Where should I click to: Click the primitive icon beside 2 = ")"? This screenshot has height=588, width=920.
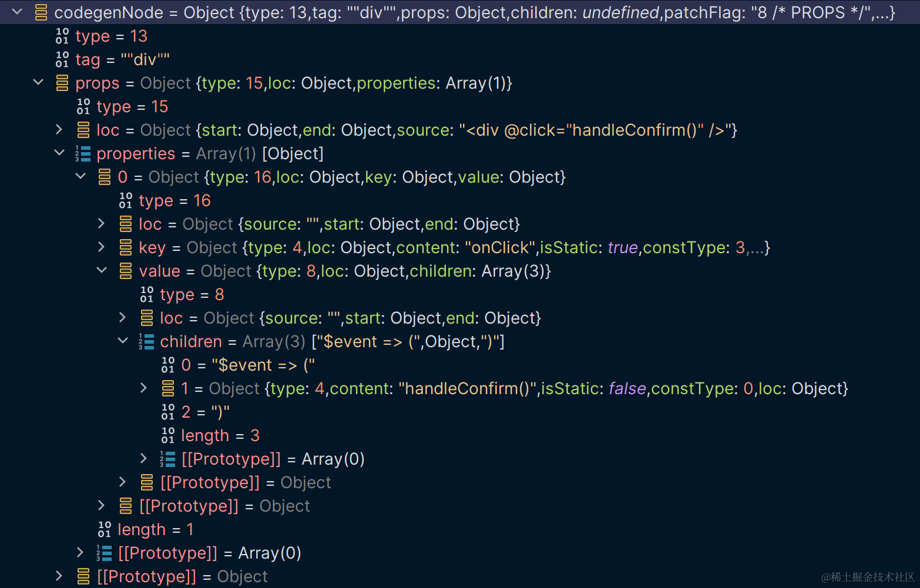(x=168, y=412)
